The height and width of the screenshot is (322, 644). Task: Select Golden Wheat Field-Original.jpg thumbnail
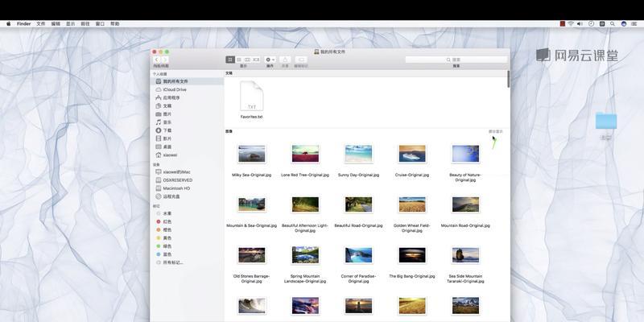tap(412, 204)
